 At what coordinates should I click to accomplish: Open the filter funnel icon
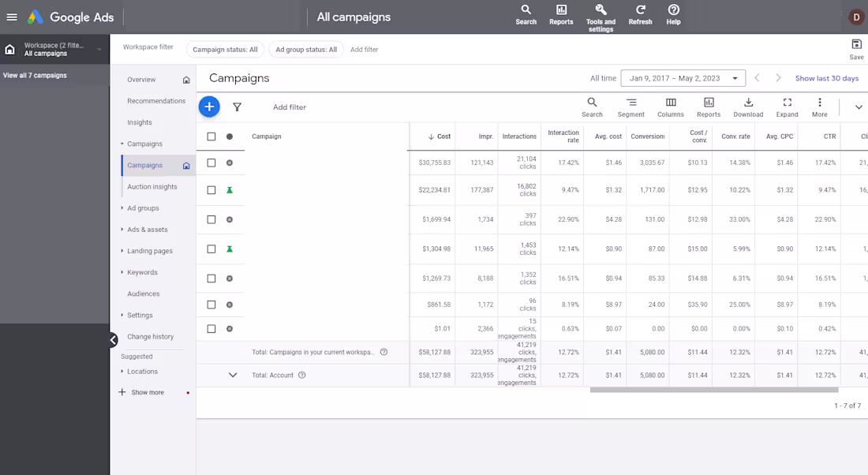[236, 106]
